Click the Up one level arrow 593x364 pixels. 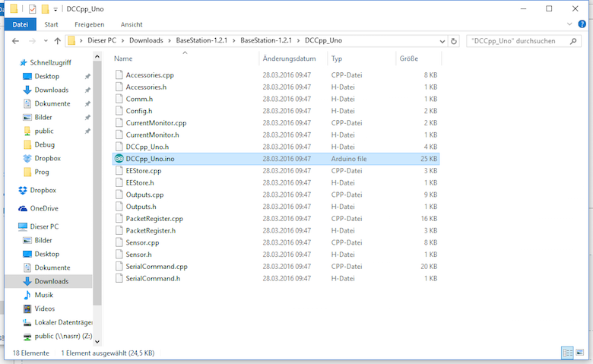56,40
